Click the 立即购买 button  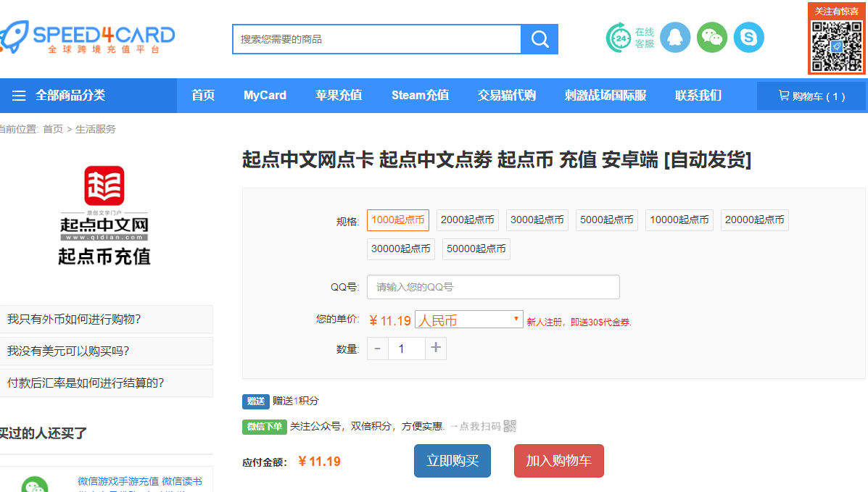(452, 460)
